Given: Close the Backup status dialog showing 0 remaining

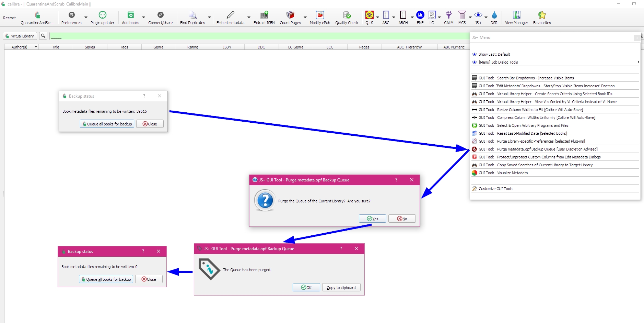Looking at the screenshot, I should click(x=149, y=279).
